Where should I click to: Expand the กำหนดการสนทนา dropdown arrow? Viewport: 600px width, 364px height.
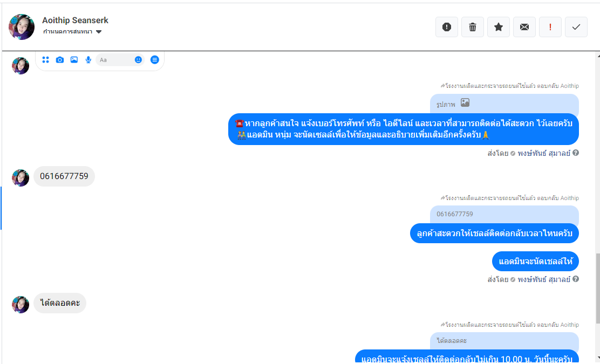click(99, 32)
